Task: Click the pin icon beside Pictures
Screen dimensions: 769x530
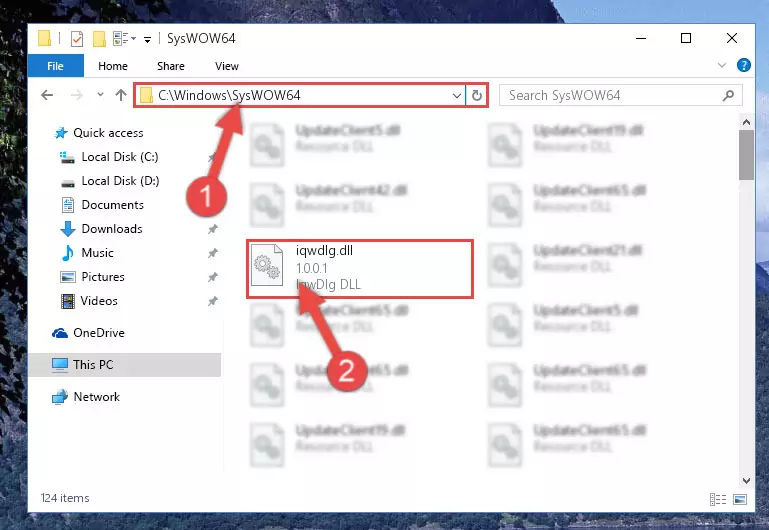Action: click(x=212, y=277)
